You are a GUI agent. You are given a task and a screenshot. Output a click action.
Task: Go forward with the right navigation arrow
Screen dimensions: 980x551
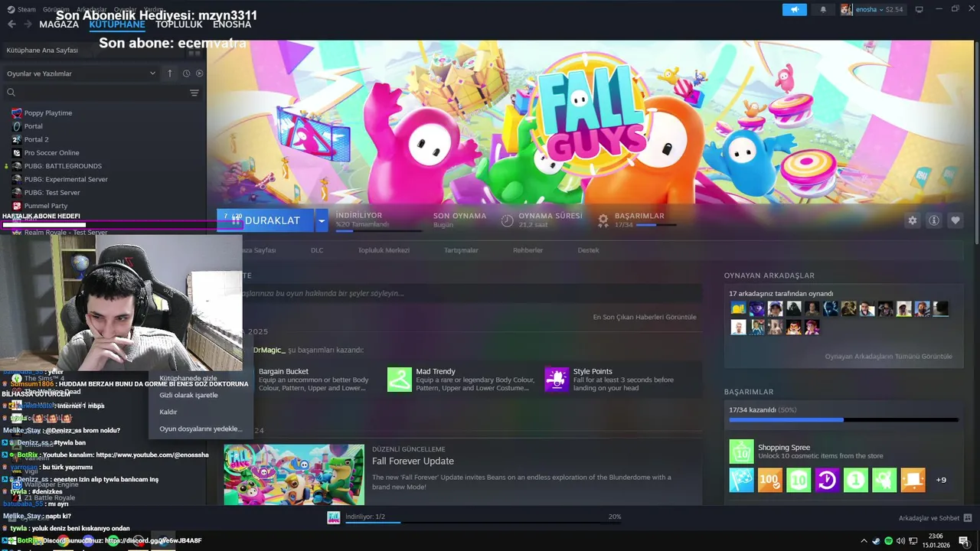(28, 24)
